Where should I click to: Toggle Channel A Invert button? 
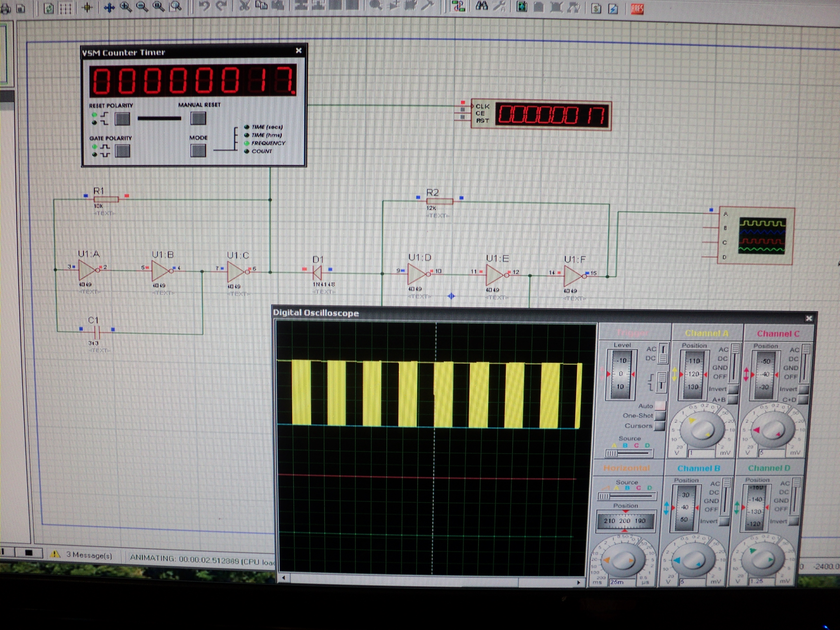(733, 389)
